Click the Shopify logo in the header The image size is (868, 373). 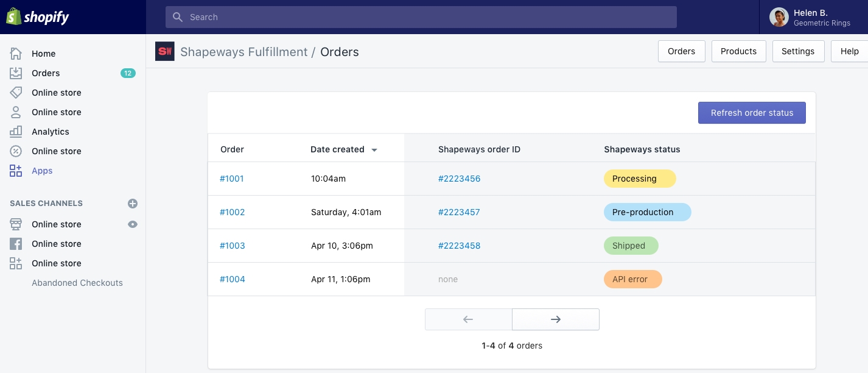[x=38, y=17]
